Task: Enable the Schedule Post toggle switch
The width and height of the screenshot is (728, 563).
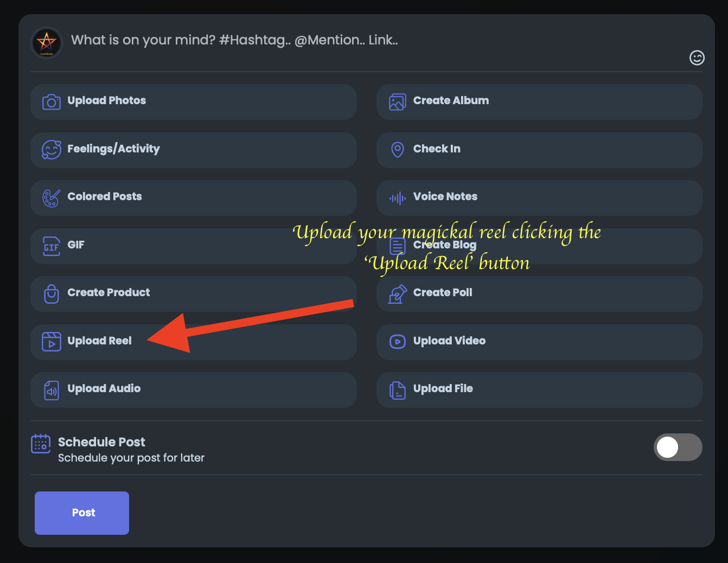Action: pos(678,447)
